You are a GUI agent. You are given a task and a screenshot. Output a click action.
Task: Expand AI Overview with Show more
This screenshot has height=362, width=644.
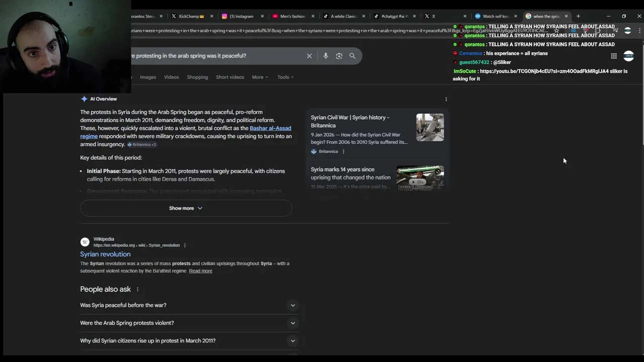[186, 208]
